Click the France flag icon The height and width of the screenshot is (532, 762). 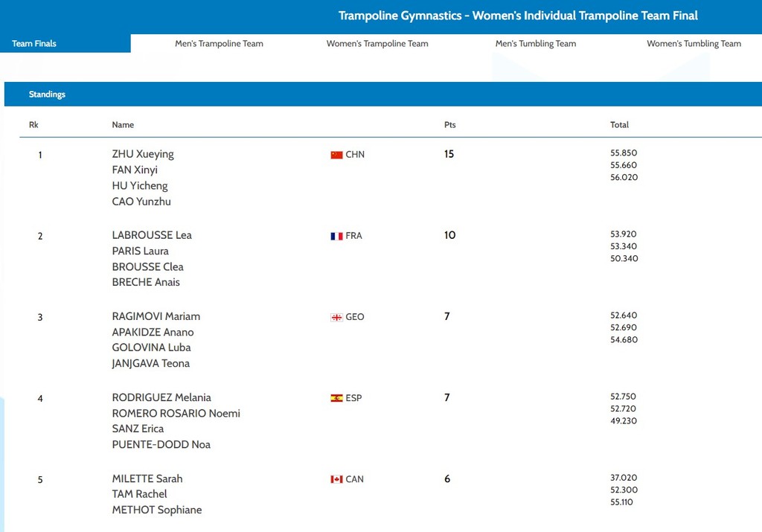click(x=336, y=236)
